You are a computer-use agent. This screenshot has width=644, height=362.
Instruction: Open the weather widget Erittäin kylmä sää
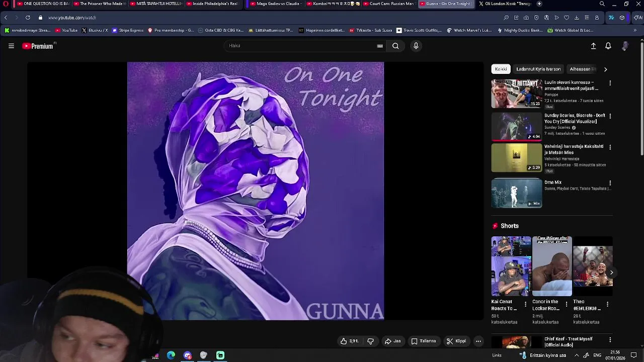coord(543,355)
